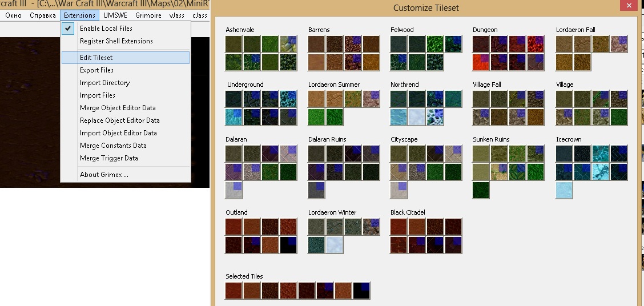Choose the Import Files entry
Screen dimensions: 644x306
point(126,95)
